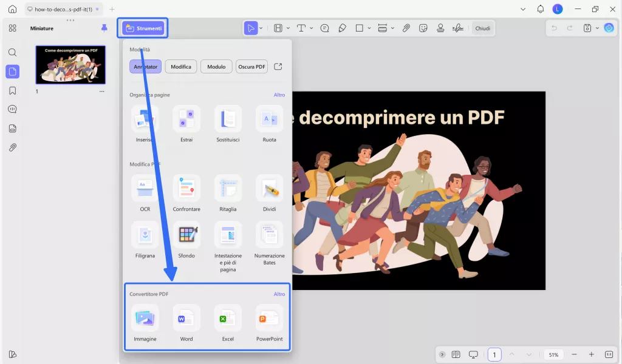The width and height of the screenshot is (622, 364).
Task: Expand the text markup tool dropdown
Action: pos(288,28)
